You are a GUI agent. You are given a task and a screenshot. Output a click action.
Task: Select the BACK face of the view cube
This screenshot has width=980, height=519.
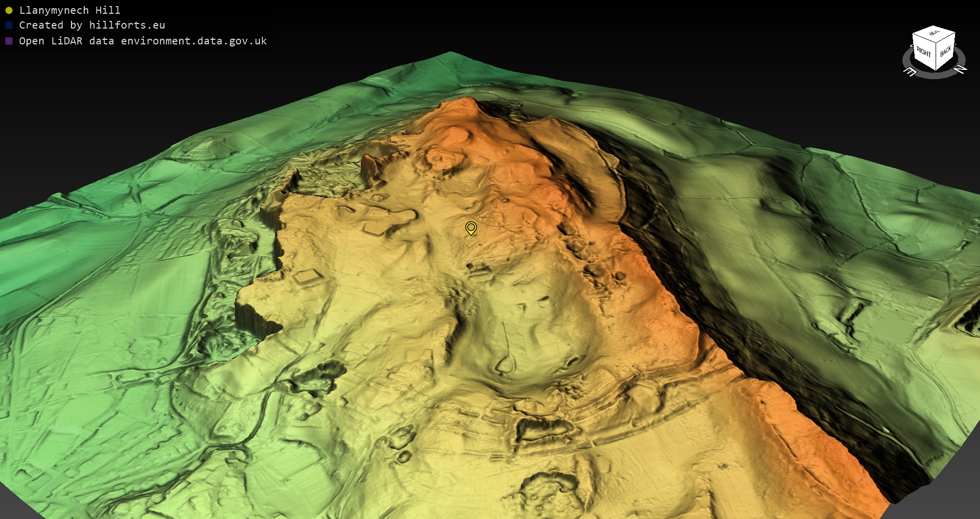point(945,52)
